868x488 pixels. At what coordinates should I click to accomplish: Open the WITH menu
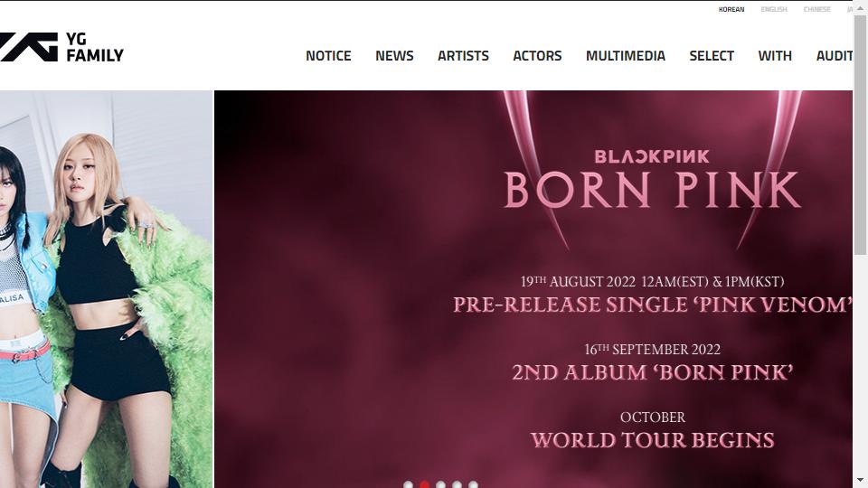pos(775,56)
